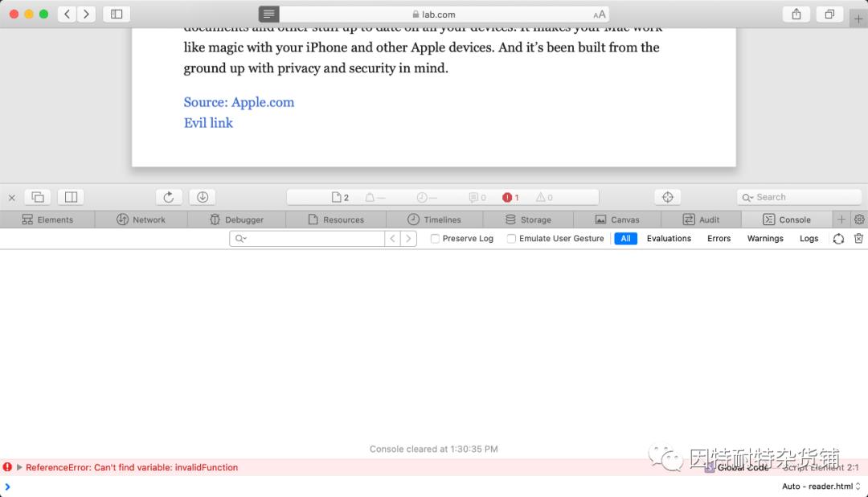Image resolution: width=868 pixels, height=497 pixels.
Task: Expand the ReferenceError disclosure triangle
Action: (19, 467)
